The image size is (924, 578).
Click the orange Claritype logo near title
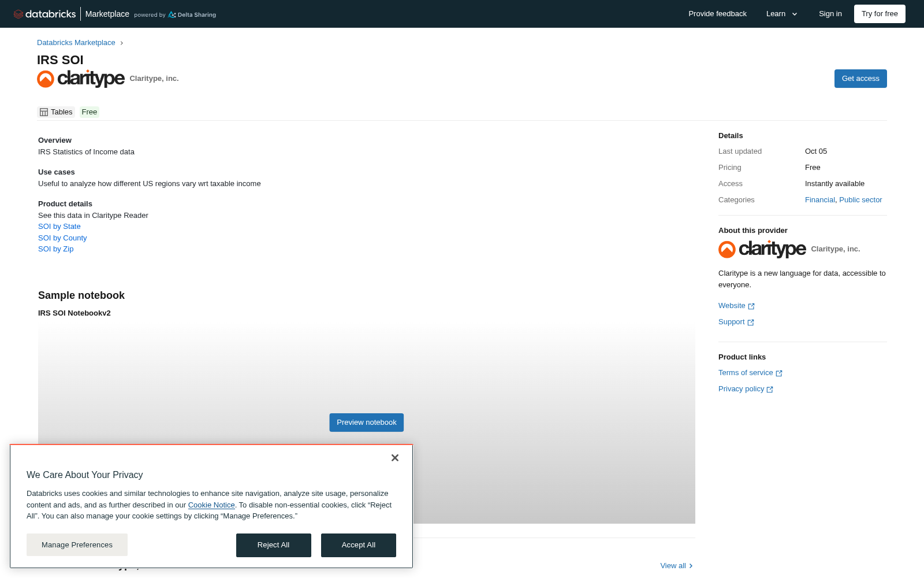[x=81, y=79]
